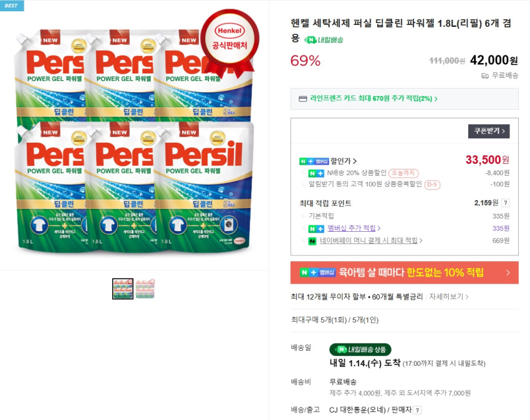Viewport: 530px width, 420px height.
Task: Open the points help question mark icon
Action: (505, 203)
